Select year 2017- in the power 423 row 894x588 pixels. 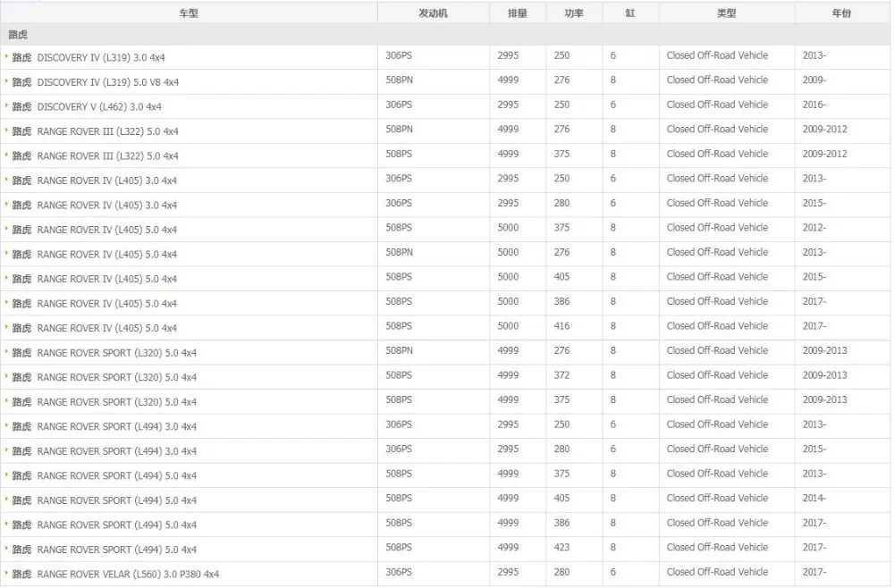coord(814,547)
